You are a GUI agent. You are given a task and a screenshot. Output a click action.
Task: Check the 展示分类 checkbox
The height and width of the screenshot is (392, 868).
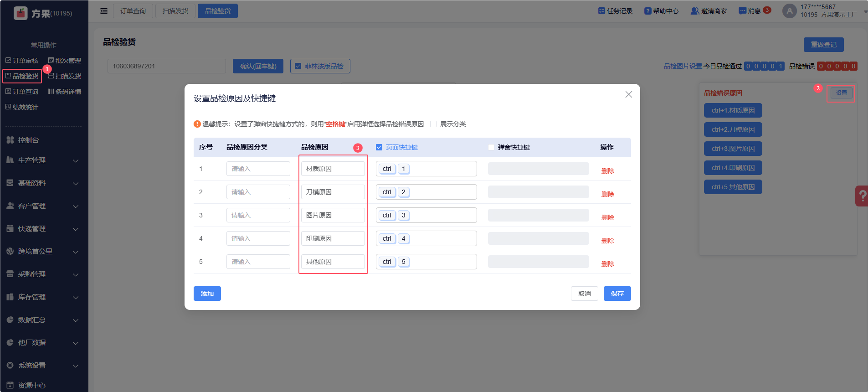[433, 124]
